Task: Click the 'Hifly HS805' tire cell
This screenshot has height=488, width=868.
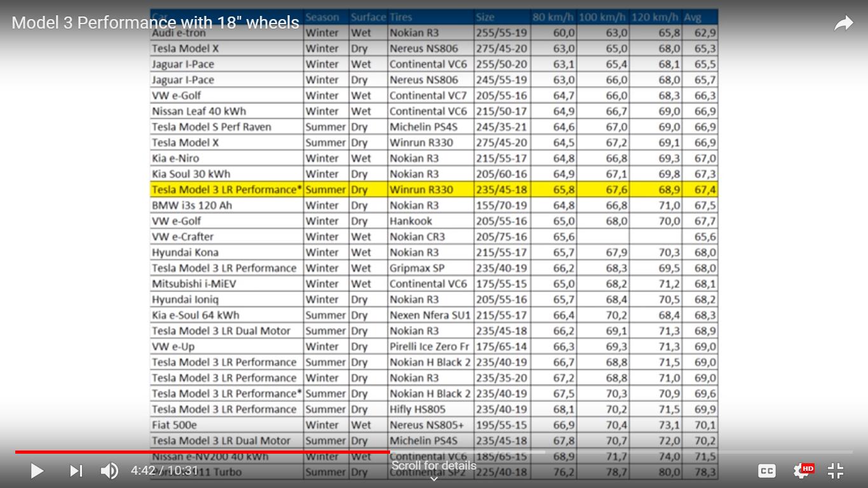Action: click(431, 409)
